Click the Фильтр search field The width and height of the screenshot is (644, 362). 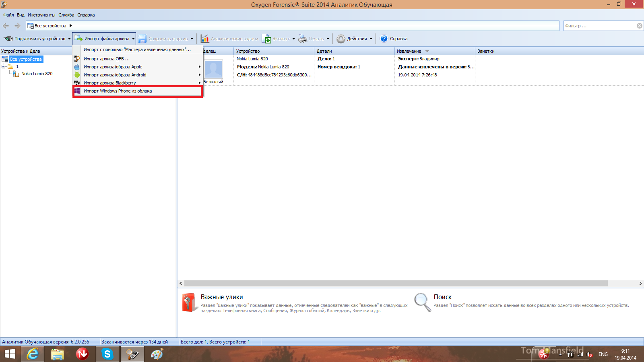click(599, 26)
